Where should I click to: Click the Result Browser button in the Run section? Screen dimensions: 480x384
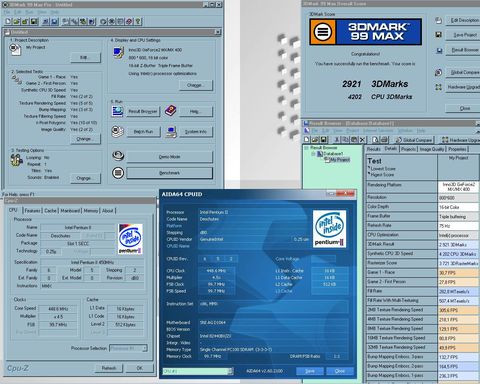click(143, 111)
